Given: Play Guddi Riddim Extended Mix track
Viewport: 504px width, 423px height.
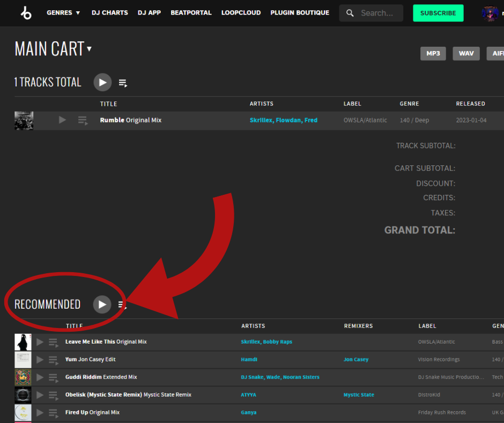Looking at the screenshot, I should pos(40,377).
